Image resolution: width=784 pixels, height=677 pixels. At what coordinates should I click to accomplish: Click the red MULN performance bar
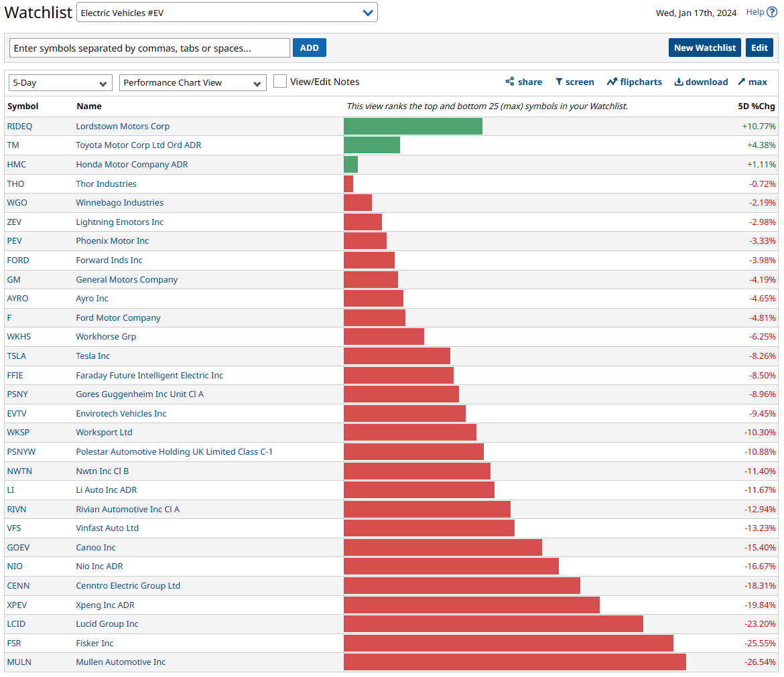[x=515, y=662]
